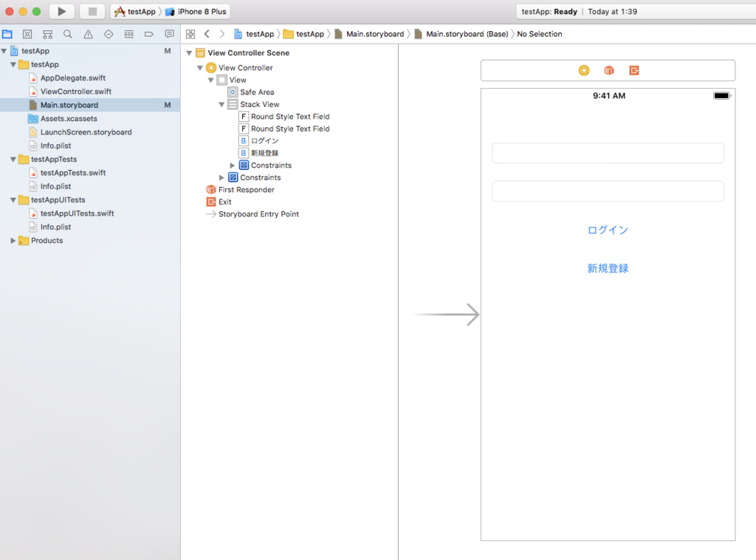The image size is (756, 560).
Task: Select first Round Style Text Field
Action: [290, 116]
